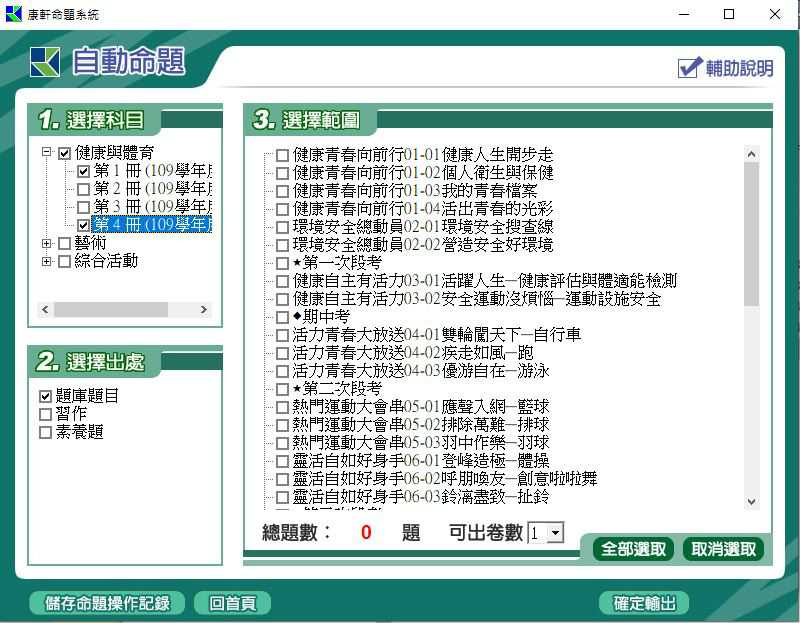800x623 pixels.
Task: Open the 輔助說明 help link
Action: pos(726,67)
